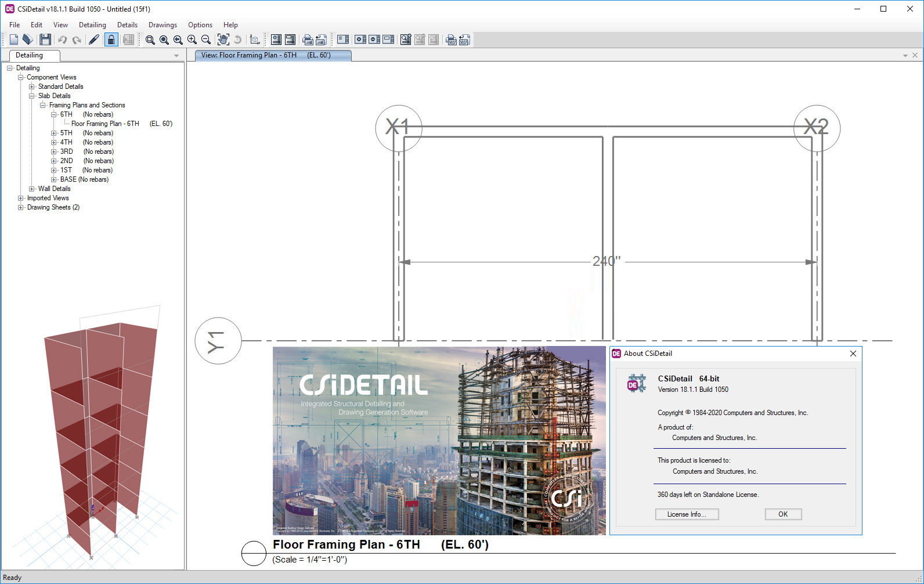
Task: Click the 3D axes view icon
Action: (255, 39)
